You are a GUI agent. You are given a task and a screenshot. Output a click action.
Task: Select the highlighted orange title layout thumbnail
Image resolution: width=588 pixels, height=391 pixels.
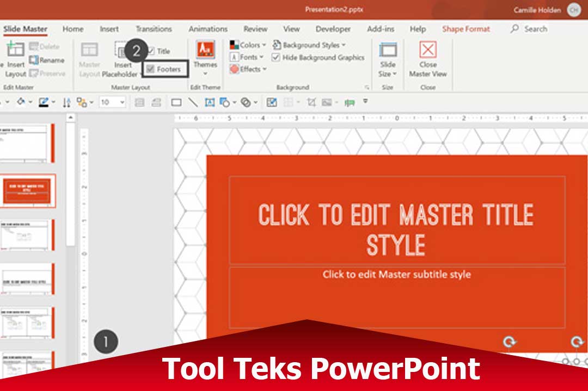click(27, 191)
